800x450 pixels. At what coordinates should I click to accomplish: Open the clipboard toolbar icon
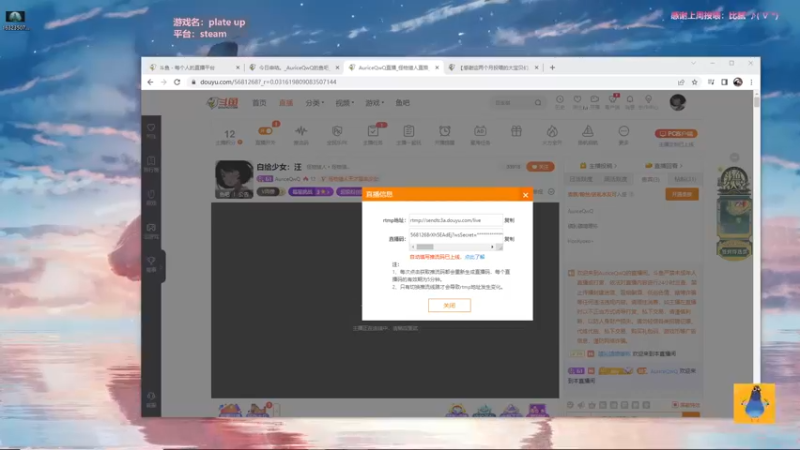coord(409,131)
